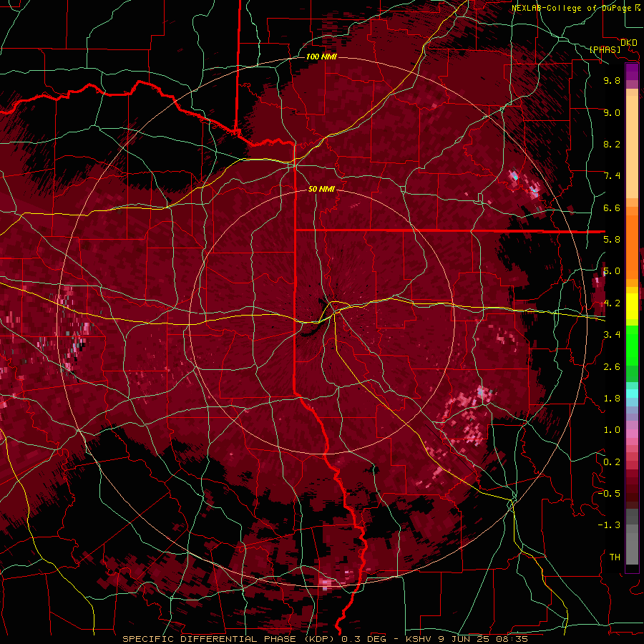
Task: Click the Specific Differential Phase title caption
Action: coord(325,639)
